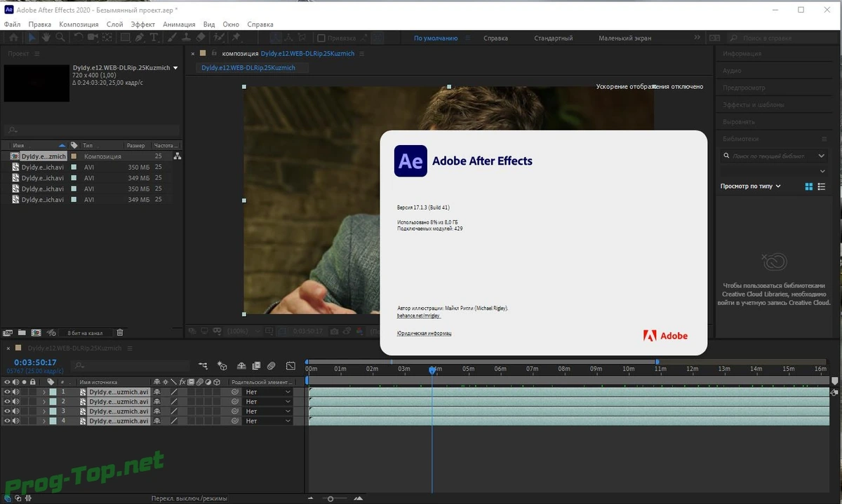Viewport: 842px width, 504px height.
Task: Switch to Маленький экран workspace
Action: 624,39
